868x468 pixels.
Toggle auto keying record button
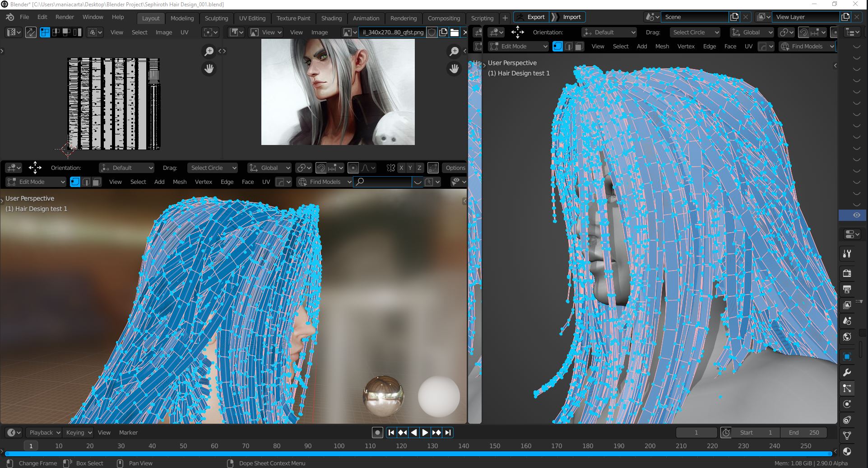pos(377,432)
